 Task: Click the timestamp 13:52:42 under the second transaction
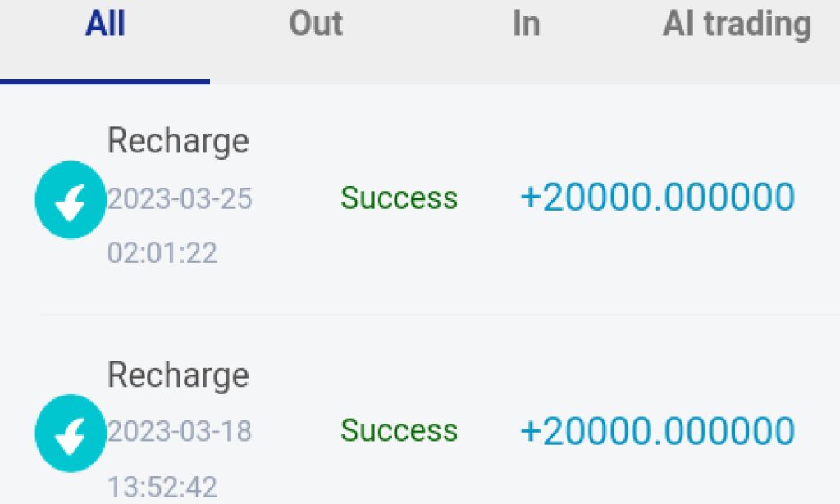162,487
